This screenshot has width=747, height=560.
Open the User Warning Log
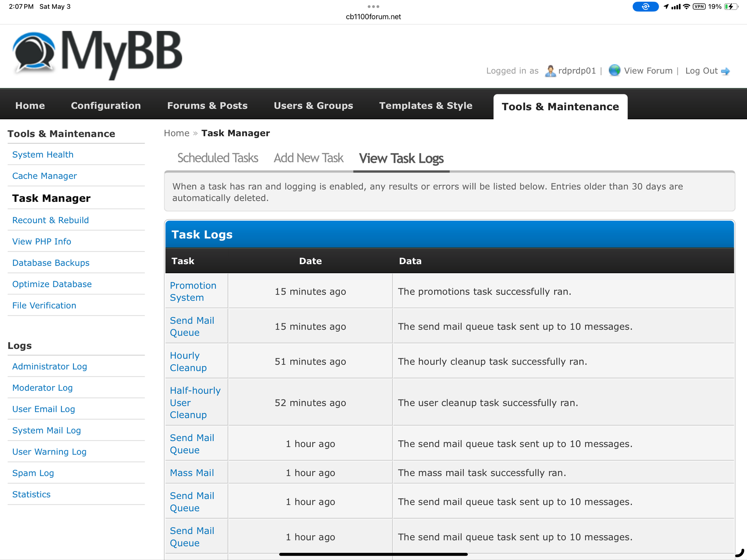[49, 452]
